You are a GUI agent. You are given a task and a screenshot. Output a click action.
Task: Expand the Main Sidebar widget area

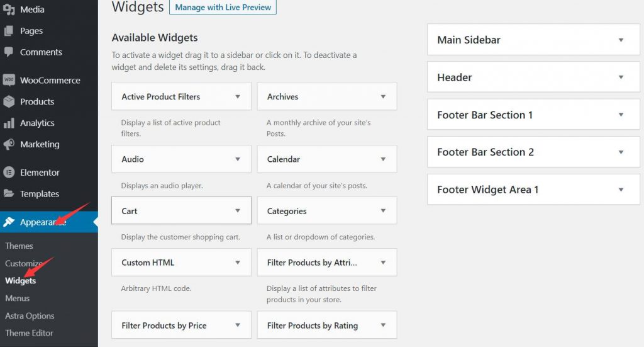pos(620,40)
